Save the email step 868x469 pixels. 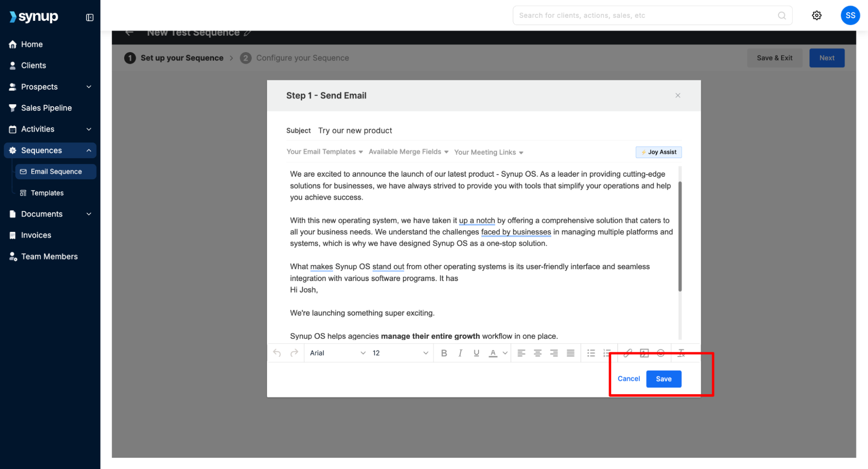click(663, 379)
